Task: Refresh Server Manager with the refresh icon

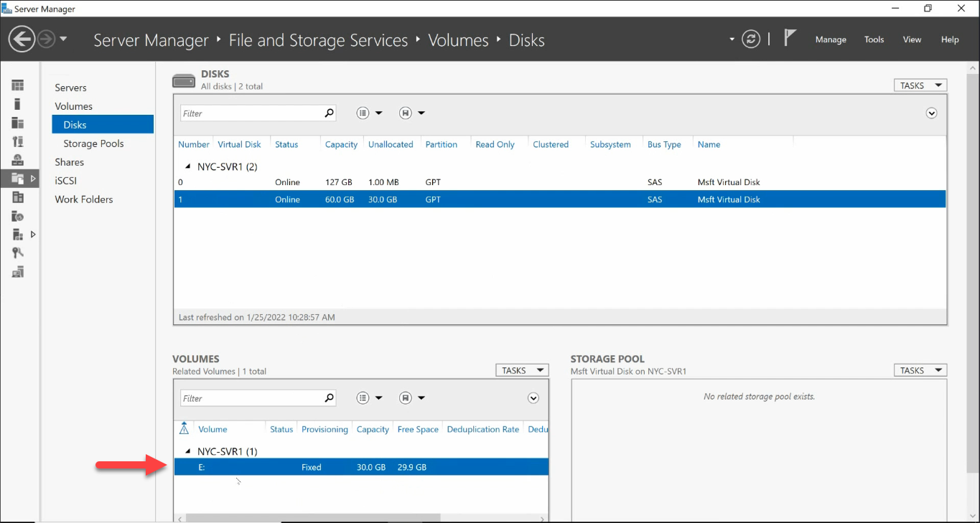Action: (x=751, y=39)
